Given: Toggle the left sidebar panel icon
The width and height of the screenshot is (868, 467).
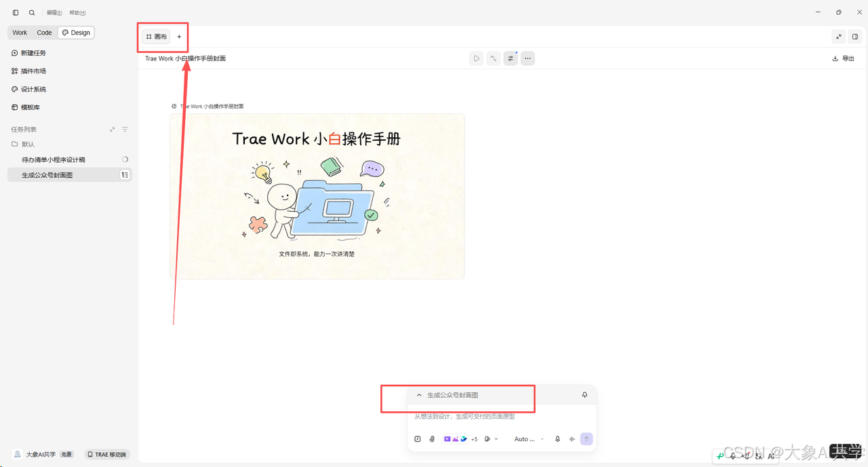Looking at the screenshot, I should 16,13.
